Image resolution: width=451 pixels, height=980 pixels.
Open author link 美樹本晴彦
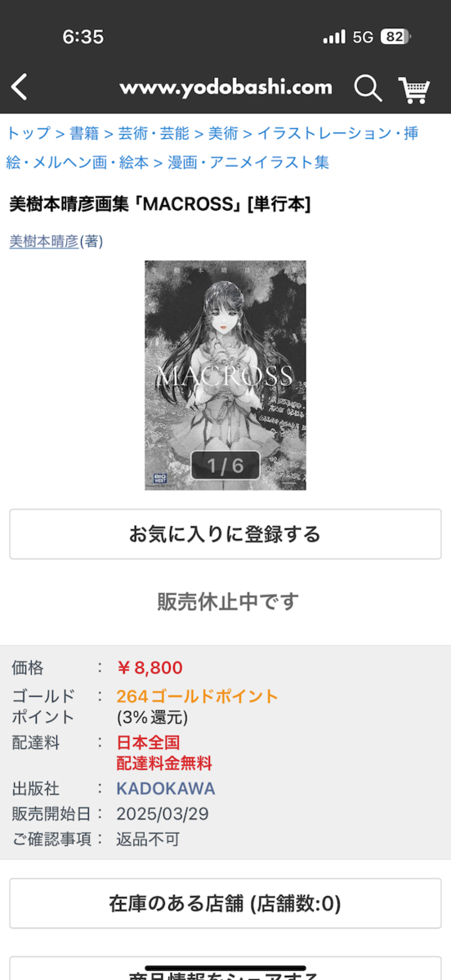43,241
